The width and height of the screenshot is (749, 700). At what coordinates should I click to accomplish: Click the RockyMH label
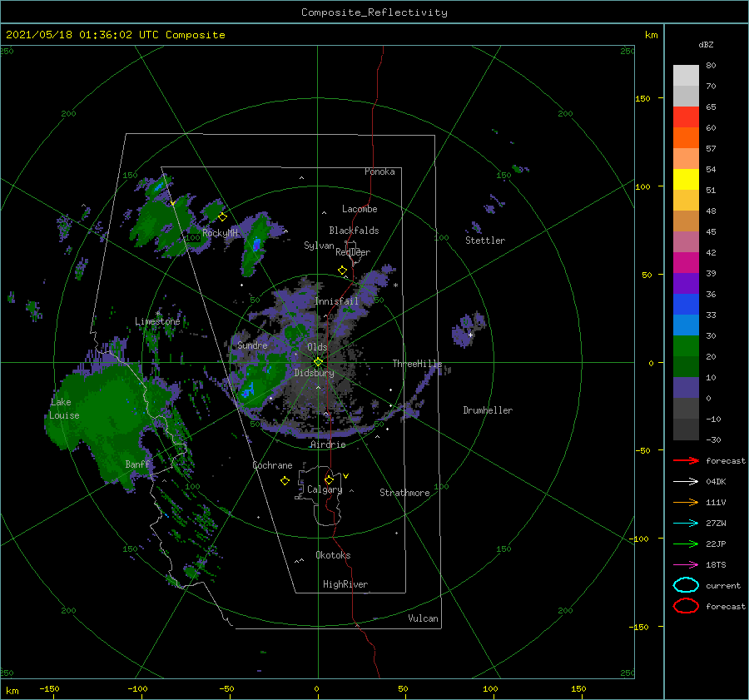[220, 233]
